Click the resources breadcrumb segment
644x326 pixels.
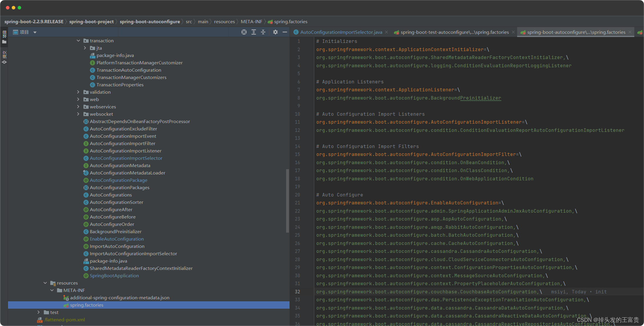(224, 22)
